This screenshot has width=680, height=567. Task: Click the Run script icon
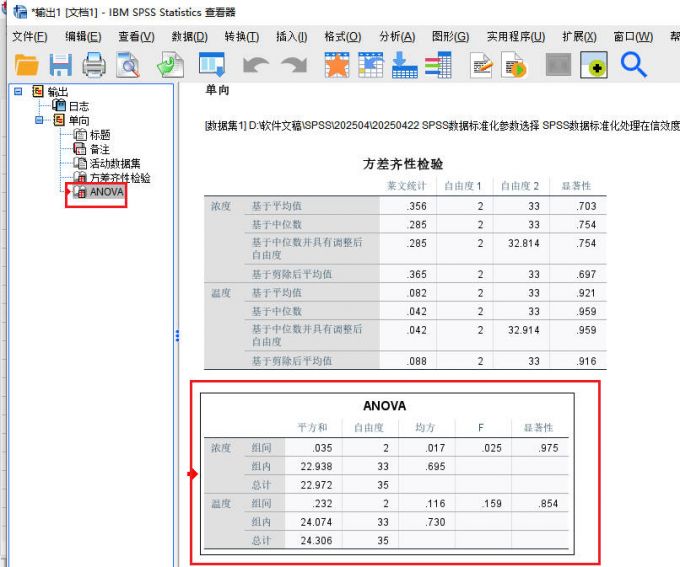click(x=514, y=65)
